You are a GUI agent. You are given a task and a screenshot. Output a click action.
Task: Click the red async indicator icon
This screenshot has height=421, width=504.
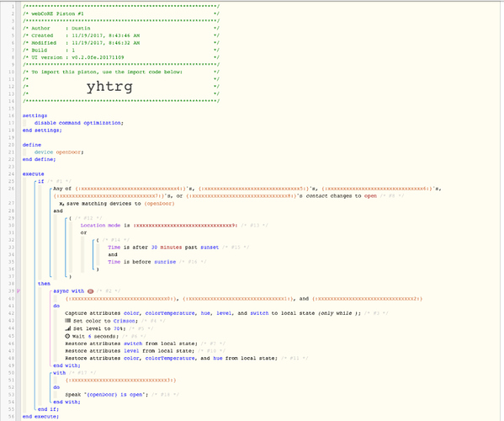coord(90,291)
